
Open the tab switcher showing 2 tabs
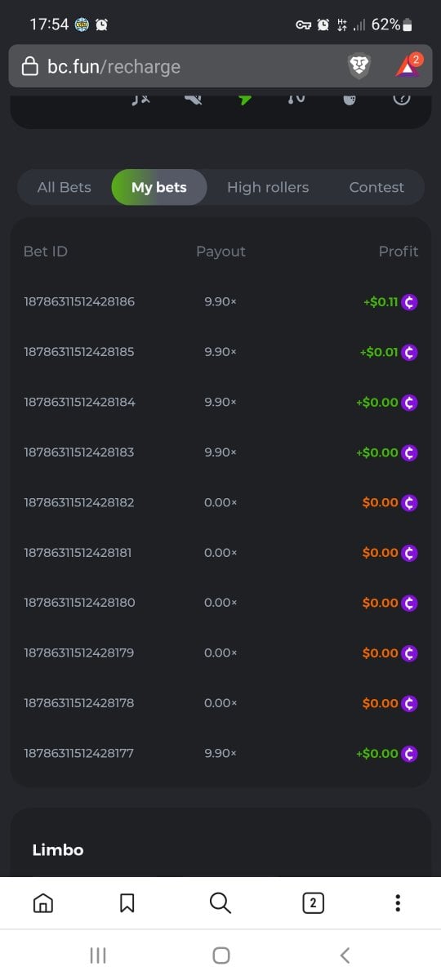[313, 902]
